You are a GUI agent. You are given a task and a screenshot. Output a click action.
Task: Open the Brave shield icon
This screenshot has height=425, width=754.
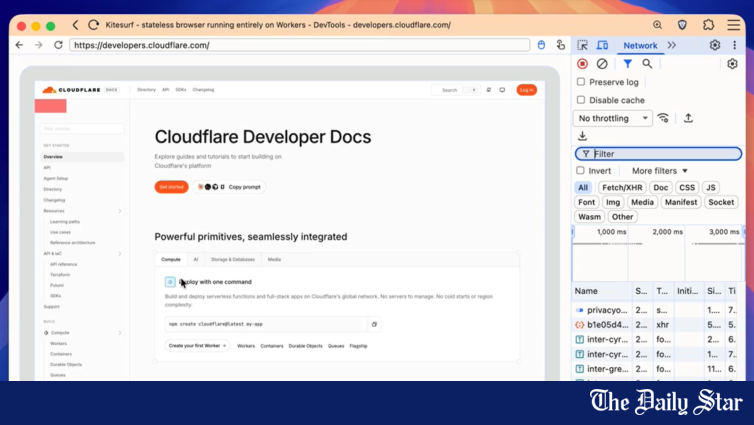coord(682,25)
